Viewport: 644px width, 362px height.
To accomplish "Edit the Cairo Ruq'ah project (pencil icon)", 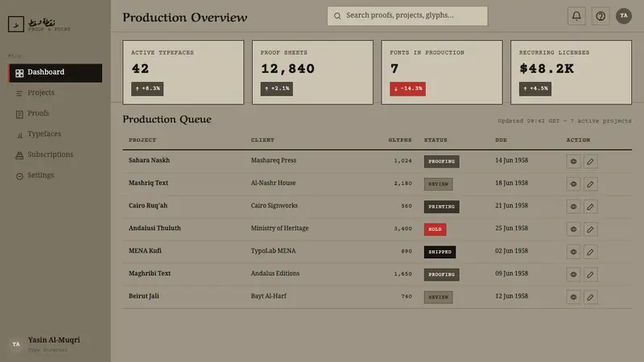I will tap(590, 207).
